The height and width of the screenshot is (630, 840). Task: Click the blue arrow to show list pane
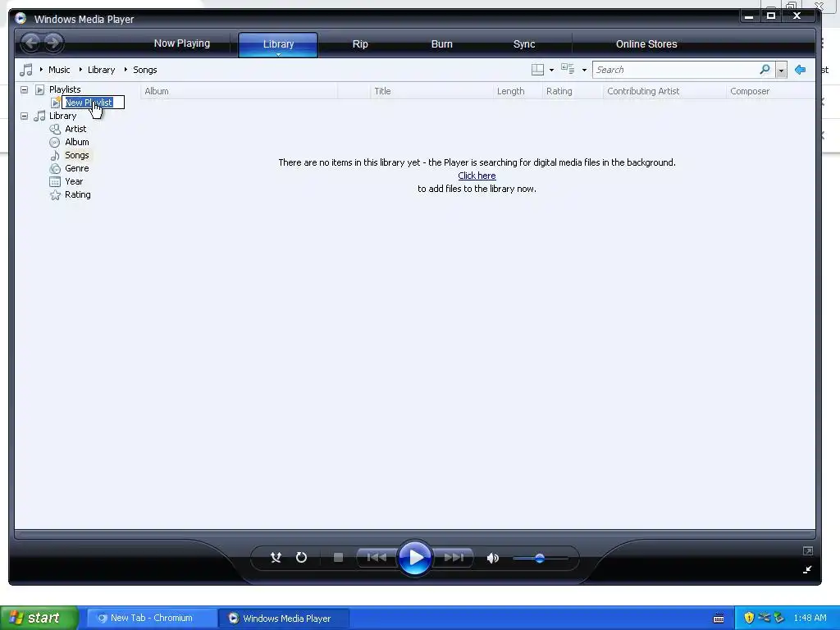point(801,70)
